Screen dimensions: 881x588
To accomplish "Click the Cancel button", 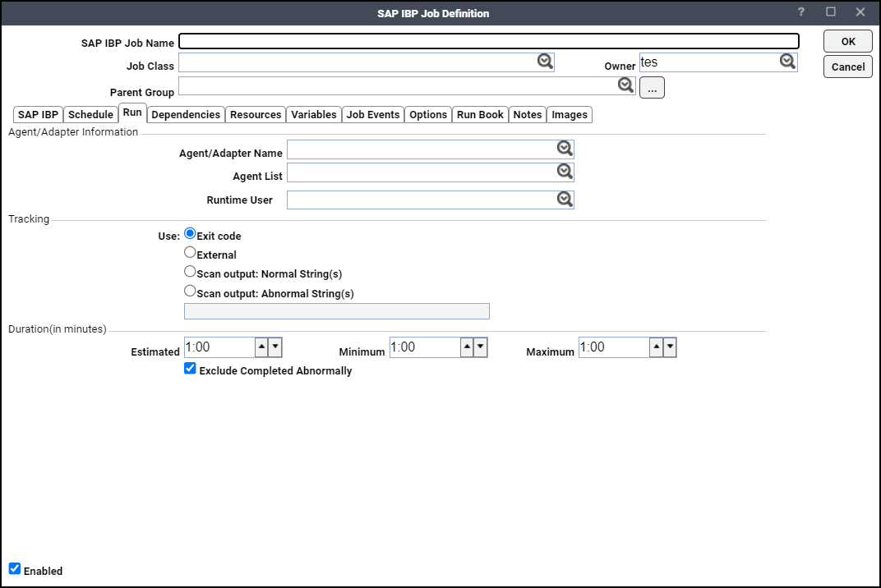I will (848, 67).
